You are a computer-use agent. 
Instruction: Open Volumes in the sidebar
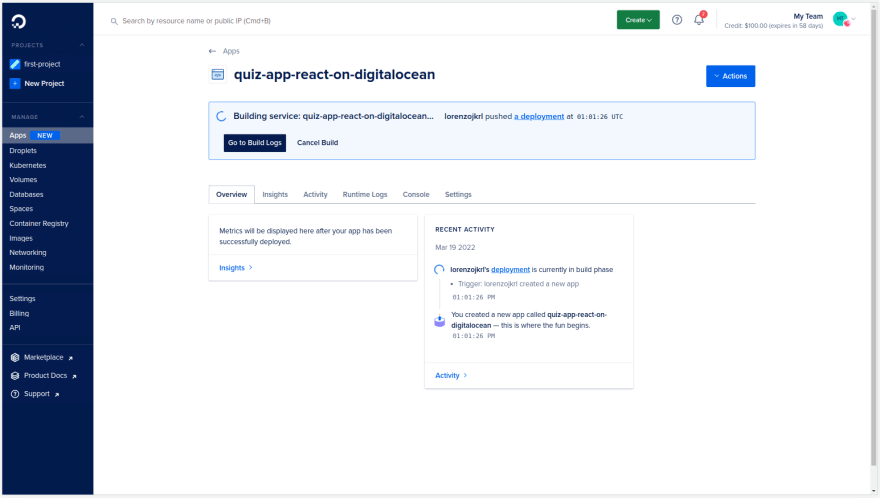tap(23, 180)
